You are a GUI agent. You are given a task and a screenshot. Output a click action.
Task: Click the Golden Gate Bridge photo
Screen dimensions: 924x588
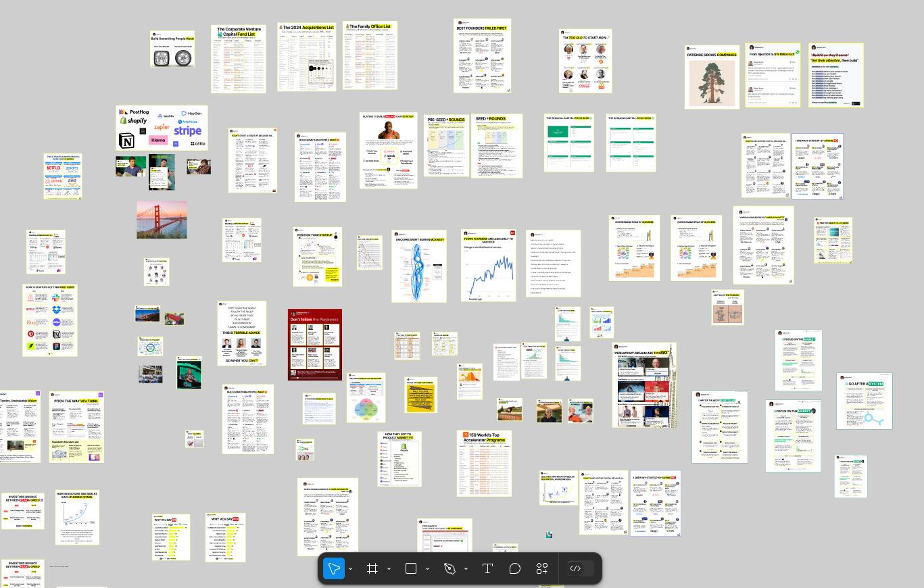coord(162,220)
